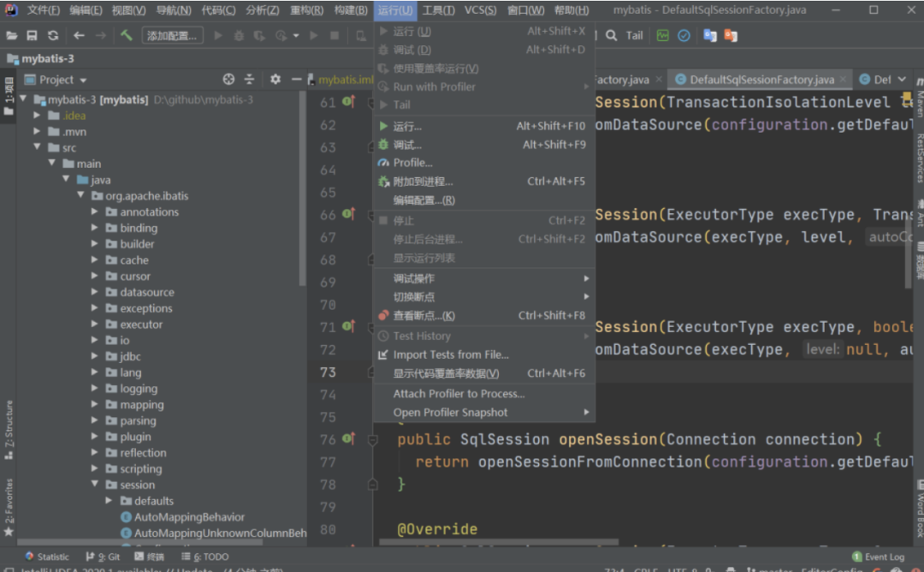Open the 6: TODO tool window
The width and height of the screenshot is (924, 572).
(x=205, y=557)
